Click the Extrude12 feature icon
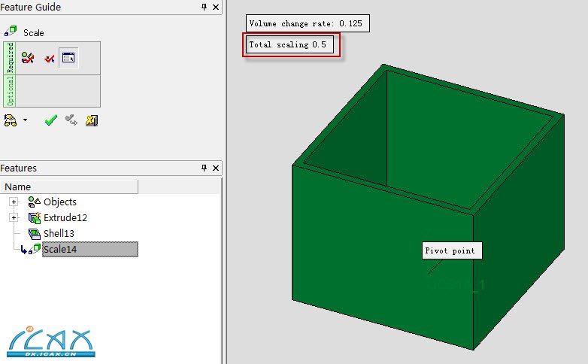 tap(34, 217)
